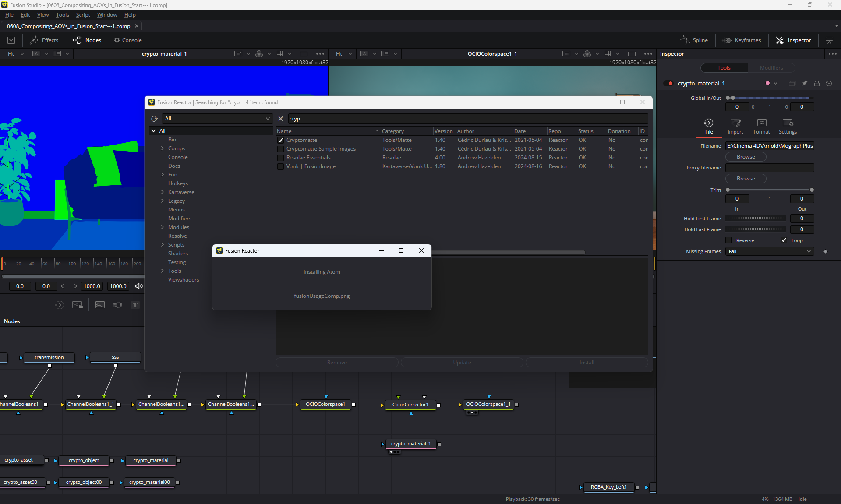Uncheck the Loop checkbox
Image resolution: width=841 pixels, height=504 pixels.
point(784,240)
